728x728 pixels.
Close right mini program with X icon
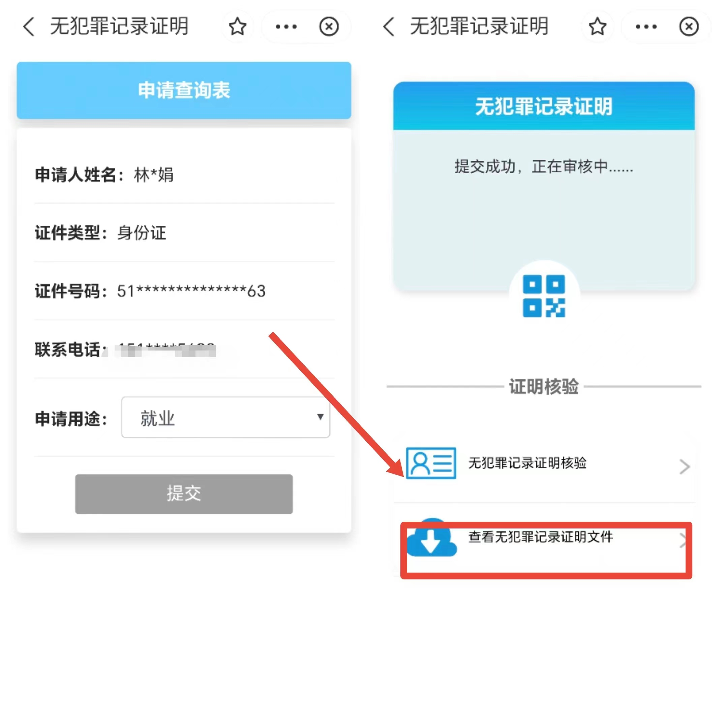click(x=689, y=27)
